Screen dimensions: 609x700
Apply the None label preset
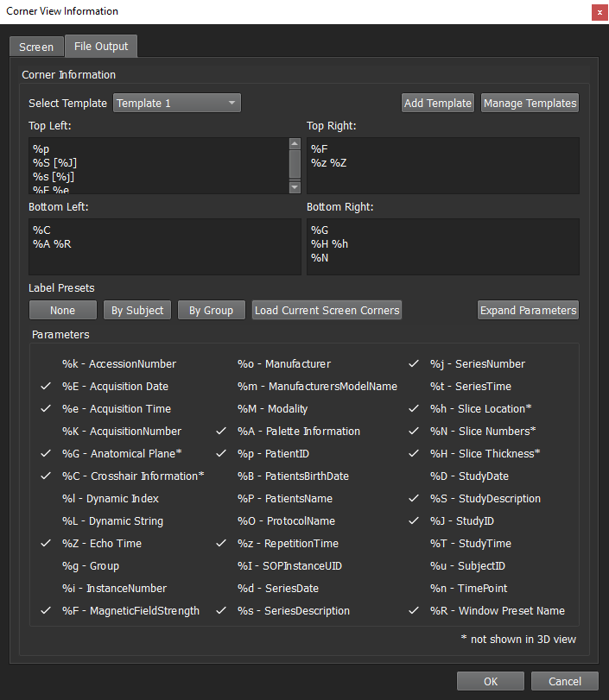coord(63,311)
